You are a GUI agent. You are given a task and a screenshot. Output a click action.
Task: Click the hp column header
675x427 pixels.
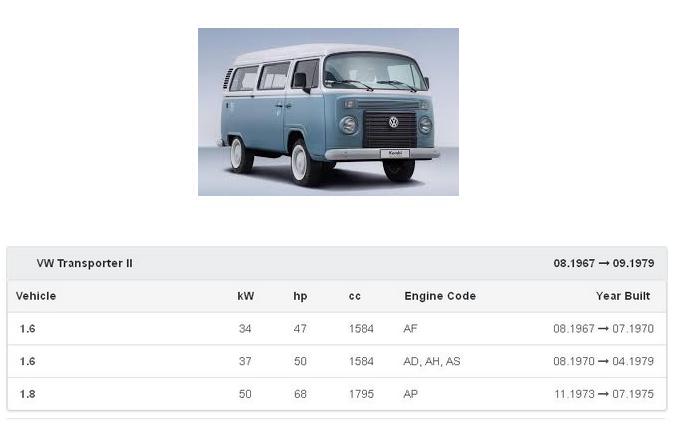pyautogui.click(x=300, y=296)
